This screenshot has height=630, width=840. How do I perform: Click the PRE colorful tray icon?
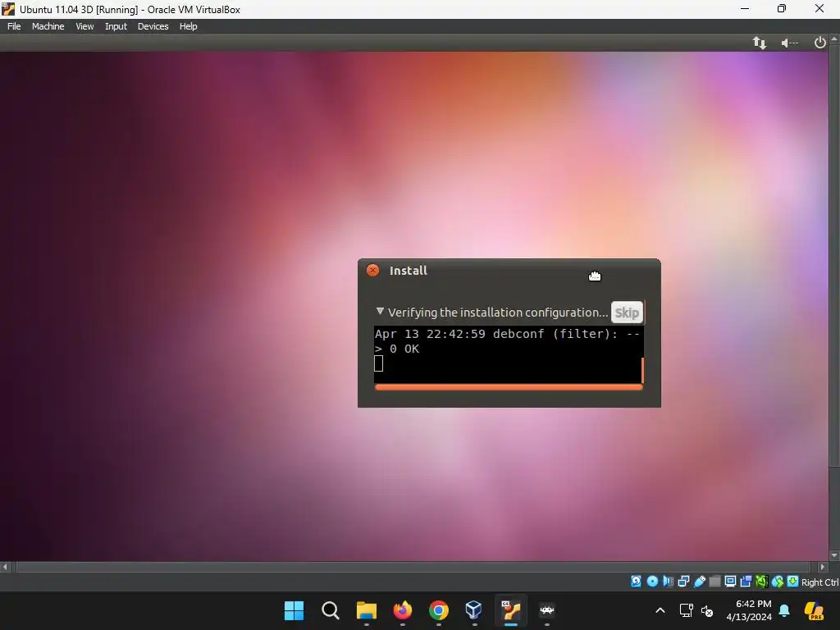pos(815,610)
